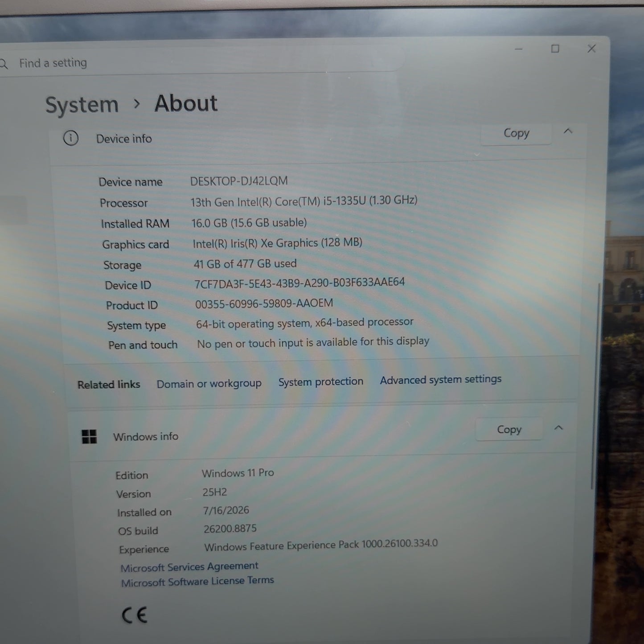Select Product ID 00355-60996-59809-AAOEM
644x644 pixels.
(264, 304)
